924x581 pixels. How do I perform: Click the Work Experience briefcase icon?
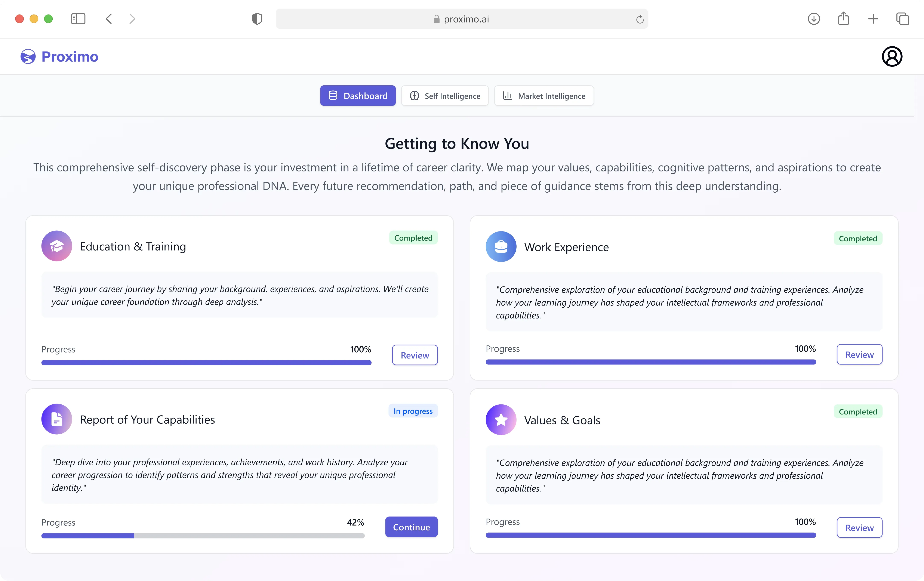pos(501,247)
